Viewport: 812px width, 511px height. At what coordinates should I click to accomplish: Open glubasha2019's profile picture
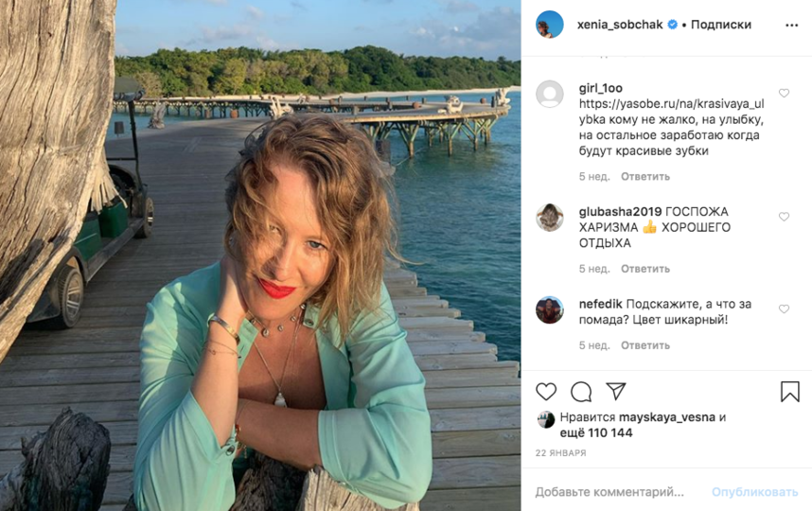pos(550,218)
